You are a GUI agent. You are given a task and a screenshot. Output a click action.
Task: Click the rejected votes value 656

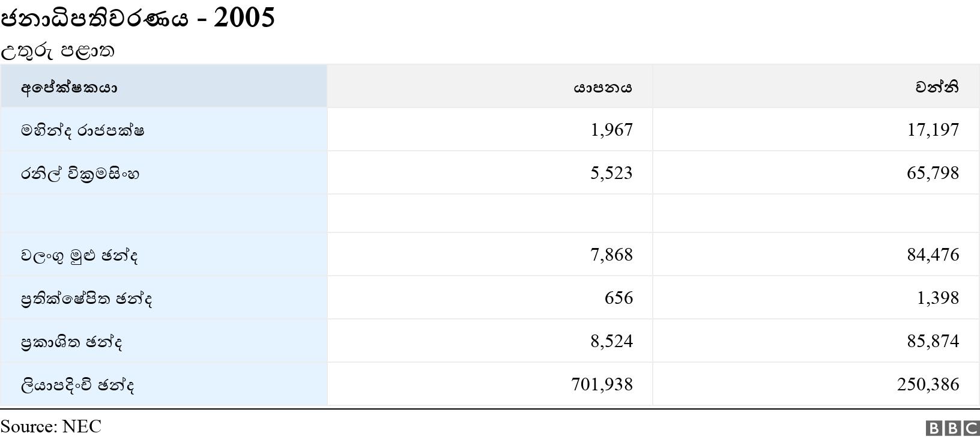pos(619,298)
